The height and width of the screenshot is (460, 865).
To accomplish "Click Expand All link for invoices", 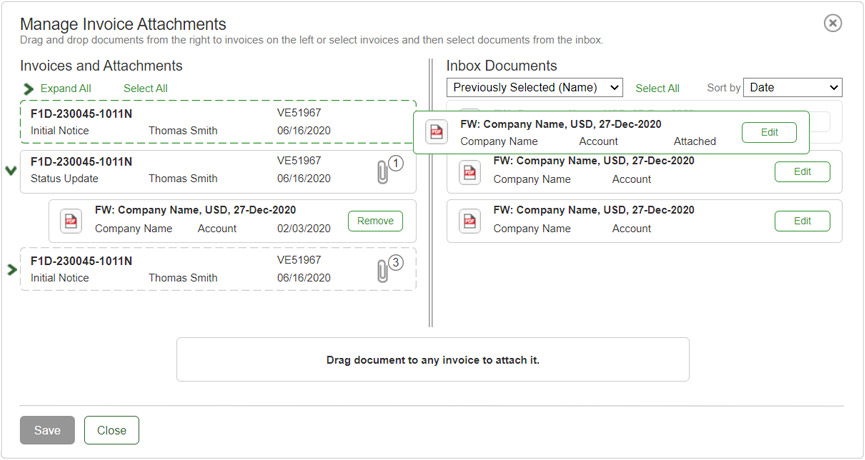I will click(66, 89).
